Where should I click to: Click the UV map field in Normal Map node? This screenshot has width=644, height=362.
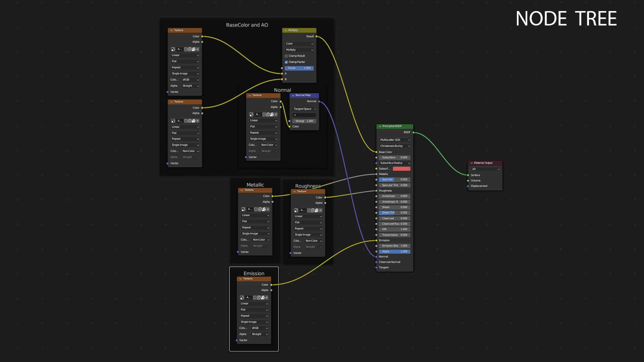point(304,115)
